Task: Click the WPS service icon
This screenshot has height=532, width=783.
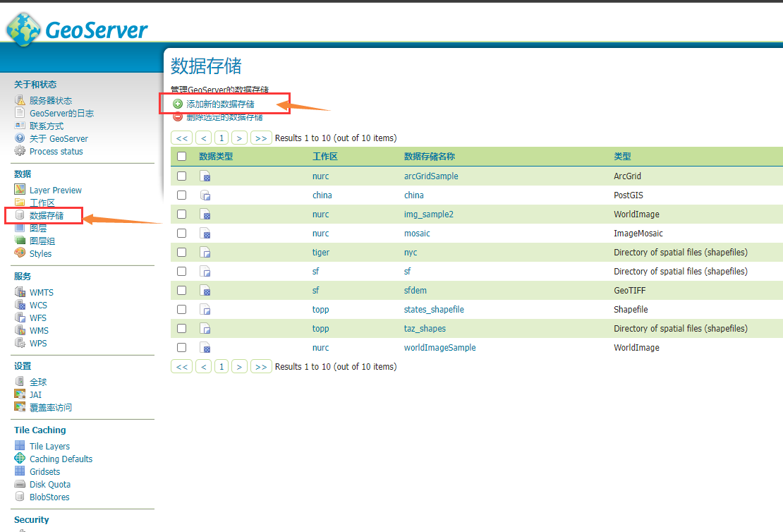Action: [20, 343]
